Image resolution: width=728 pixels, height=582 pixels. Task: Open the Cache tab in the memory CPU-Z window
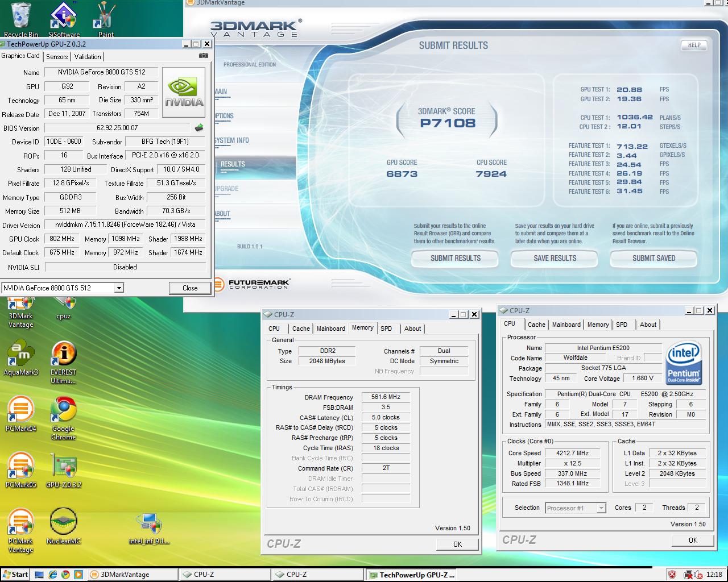(x=301, y=329)
